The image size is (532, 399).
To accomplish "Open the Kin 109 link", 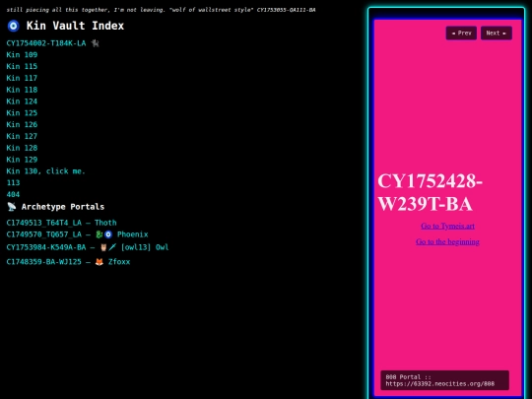I will pos(22,54).
